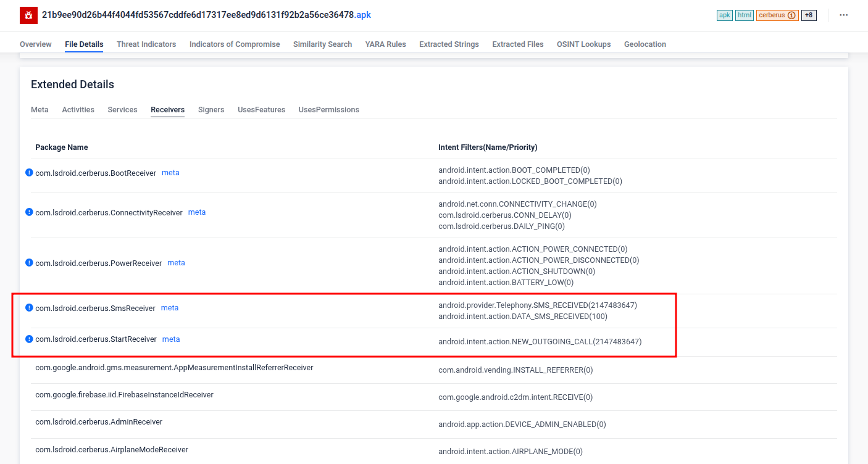Viewport: 868px width, 464px height.
Task: Click the cerberus tag warning icon
Action: click(x=792, y=15)
